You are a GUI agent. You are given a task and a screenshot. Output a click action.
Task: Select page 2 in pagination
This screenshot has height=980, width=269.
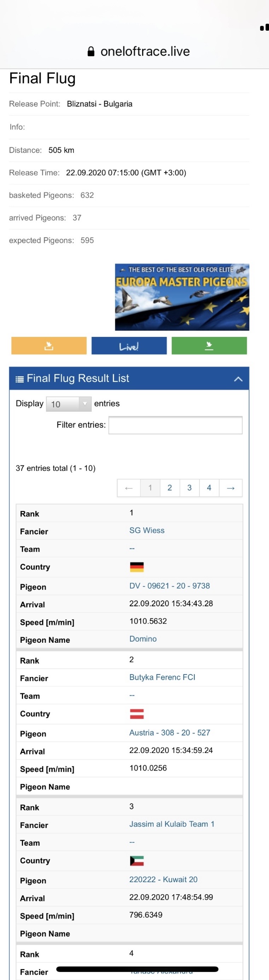click(170, 488)
